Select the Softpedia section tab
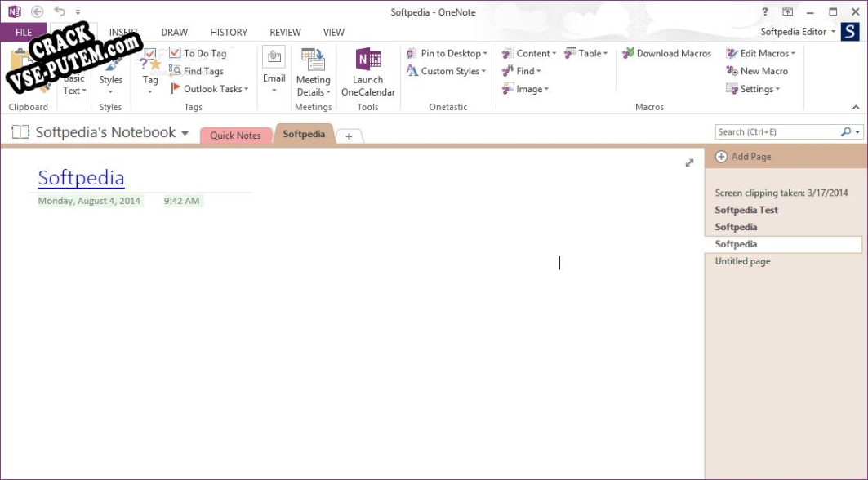Image resolution: width=868 pixels, height=480 pixels. (x=304, y=134)
